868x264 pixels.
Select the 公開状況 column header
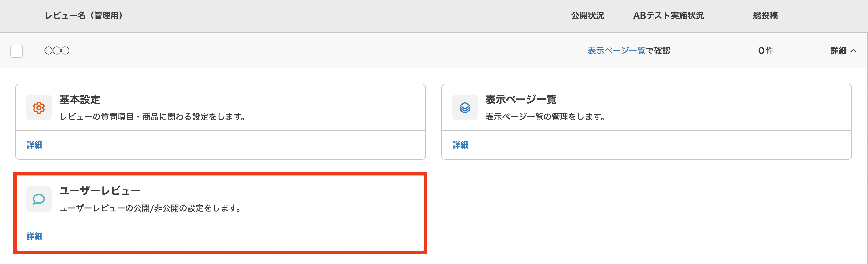[587, 16]
